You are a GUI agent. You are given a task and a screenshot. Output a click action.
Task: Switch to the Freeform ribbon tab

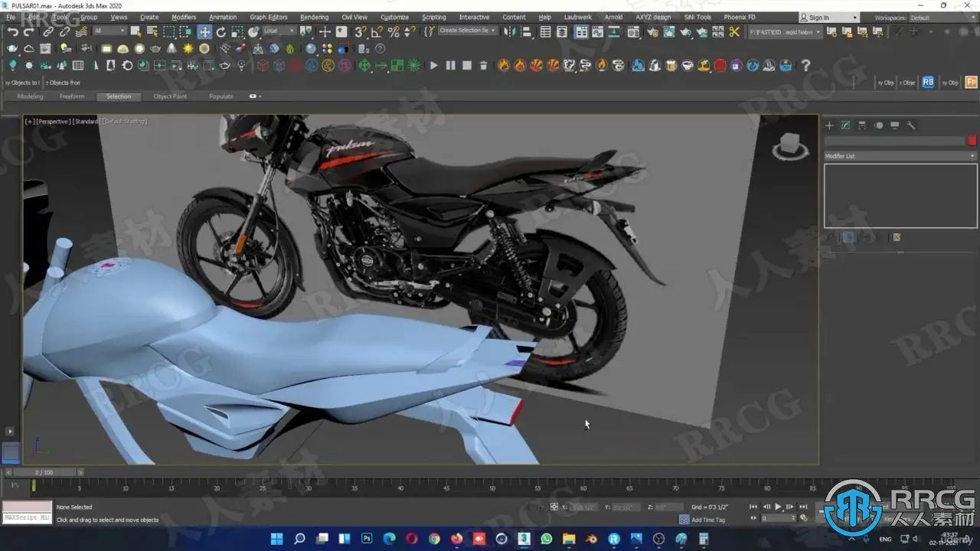coord(72,96)
